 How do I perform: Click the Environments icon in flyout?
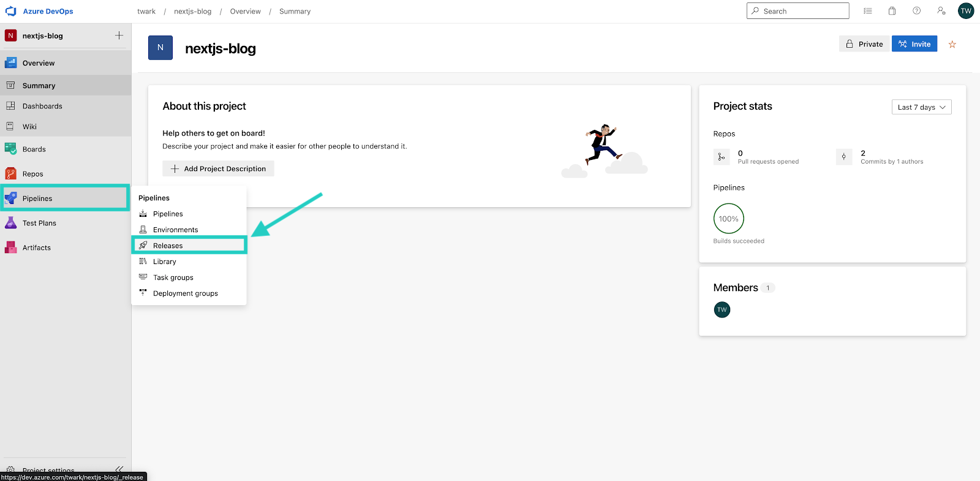(x=143, y=229)
